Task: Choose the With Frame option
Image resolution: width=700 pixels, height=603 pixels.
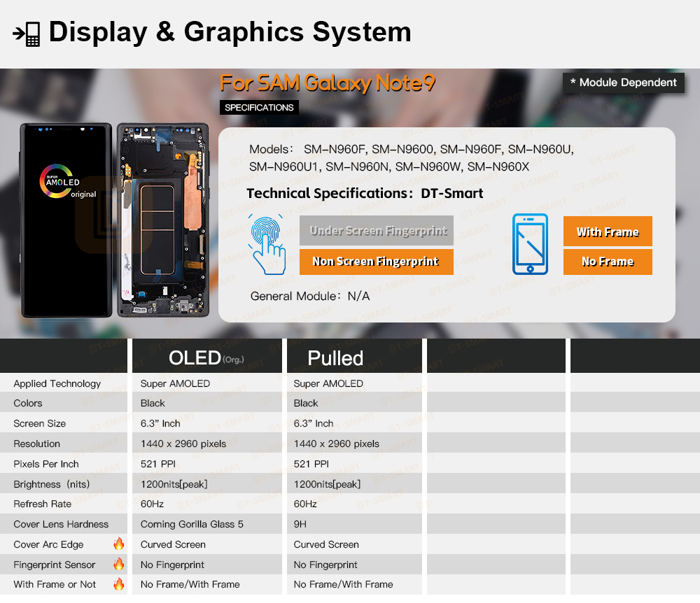Action: pyautogui.click(x=607, y=232)
